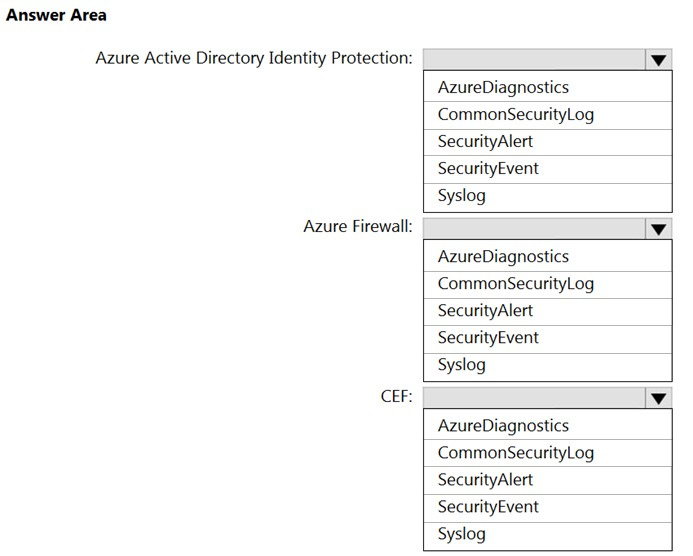
Task: Select SecurityEvent in Identity Protection list
Action: [488, 168]
